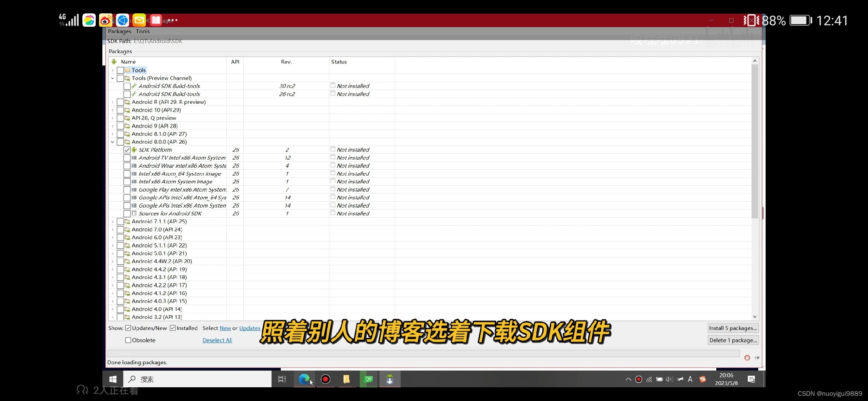Check Android SDK Build-tools 26 rc2
This screenshot has height=401, width=868.
(x=127, y=94)
